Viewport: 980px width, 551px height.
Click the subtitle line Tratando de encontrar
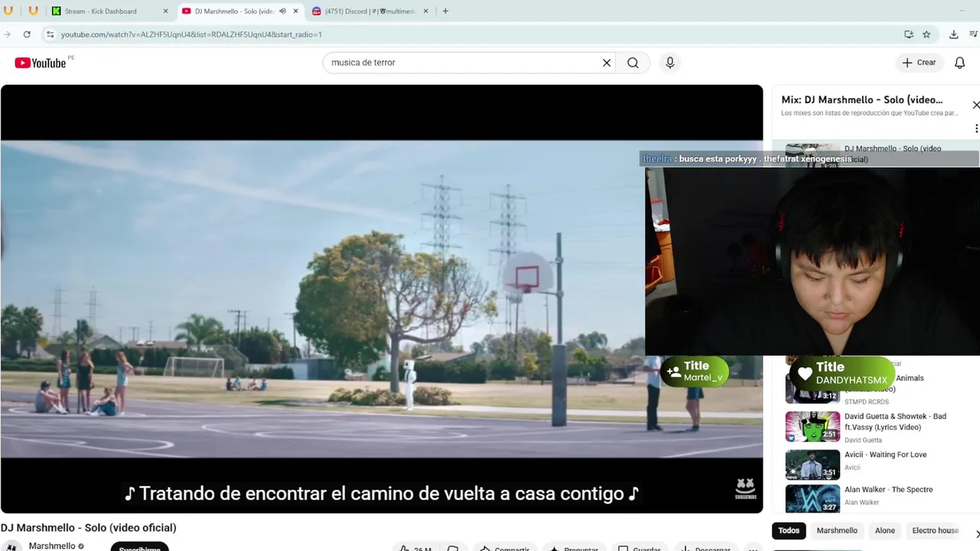pyautogui.click(x=381, y=494)
